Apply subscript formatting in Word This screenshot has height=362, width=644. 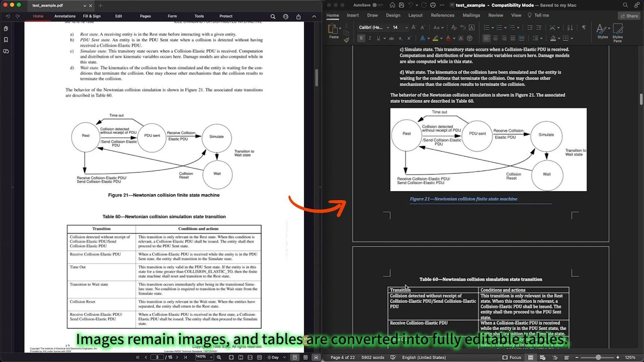[400, 38]
